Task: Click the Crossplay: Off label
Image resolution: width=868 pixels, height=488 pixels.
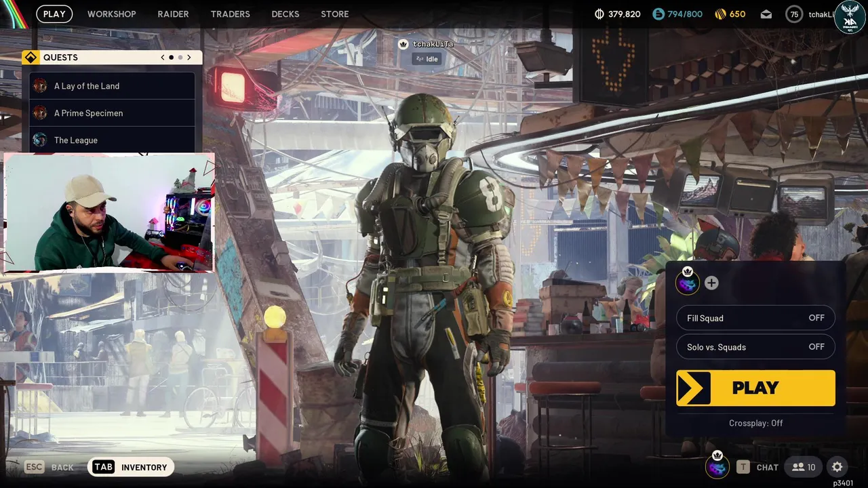Action: pyautogui.click(x=756, y=423)
